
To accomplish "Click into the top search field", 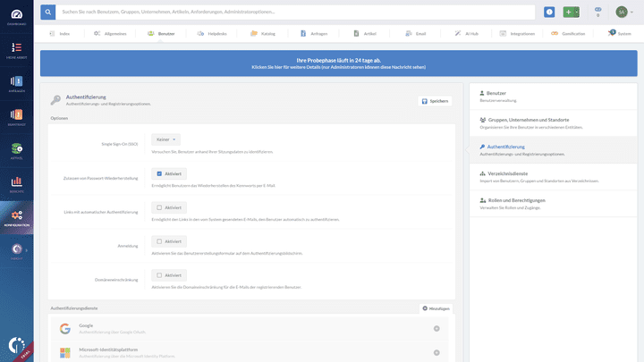I will coord(295,12).
